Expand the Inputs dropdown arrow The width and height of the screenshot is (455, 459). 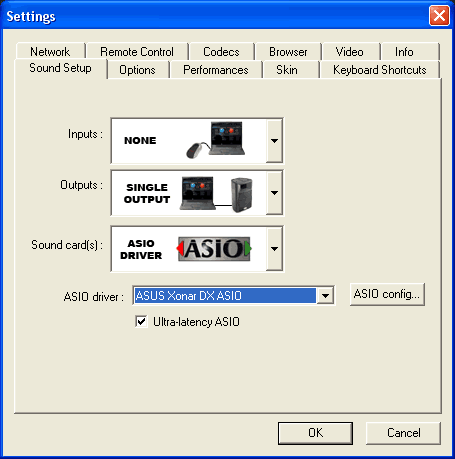click(274, 141)
